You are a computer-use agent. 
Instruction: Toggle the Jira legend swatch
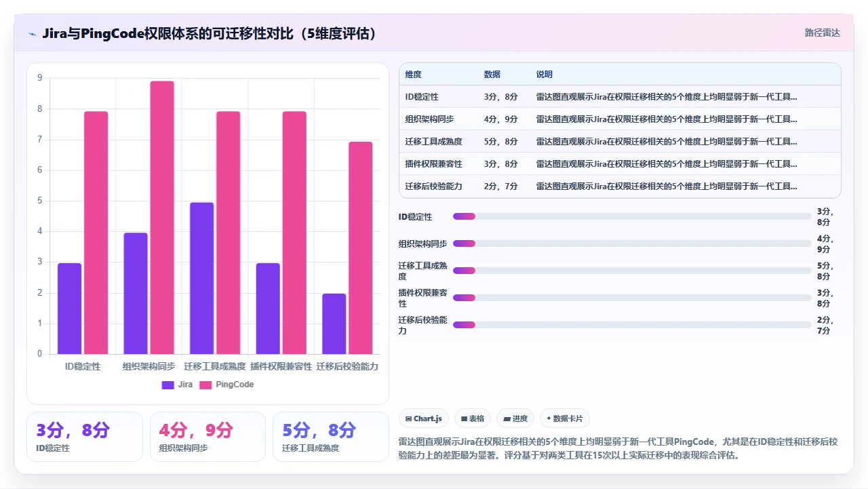[x=167, y=385]
